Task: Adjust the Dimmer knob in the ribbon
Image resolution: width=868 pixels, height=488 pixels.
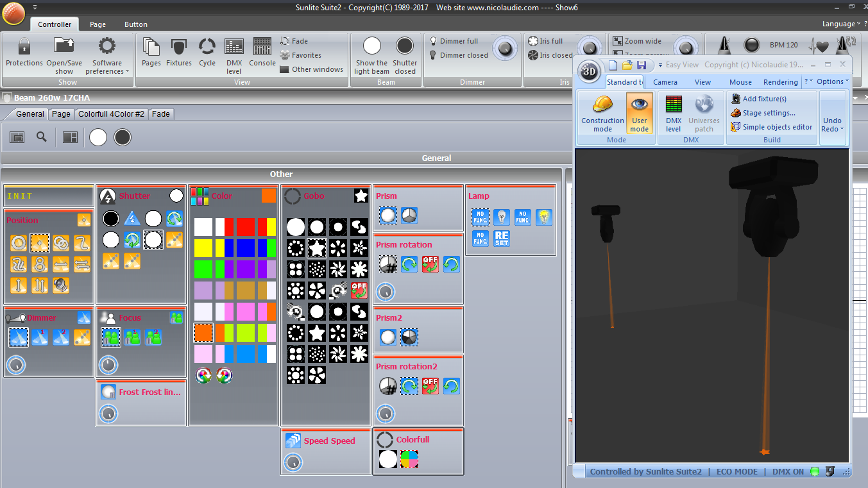Action: [506, 47]
